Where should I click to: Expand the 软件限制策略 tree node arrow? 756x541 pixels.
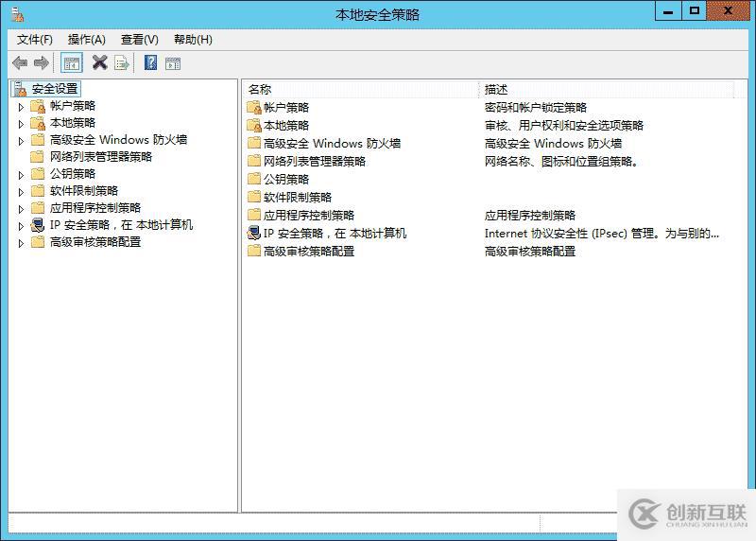pos(21,192)
